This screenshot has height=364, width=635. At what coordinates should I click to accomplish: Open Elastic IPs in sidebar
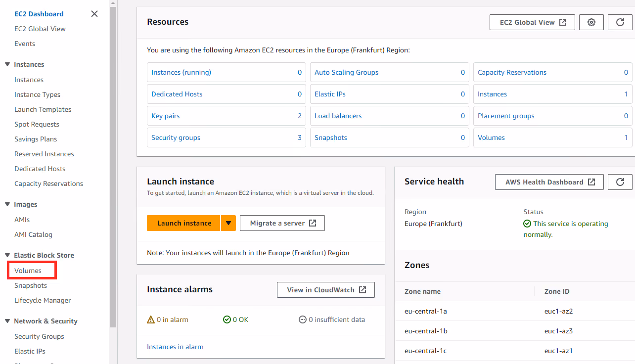coord(30,351)
